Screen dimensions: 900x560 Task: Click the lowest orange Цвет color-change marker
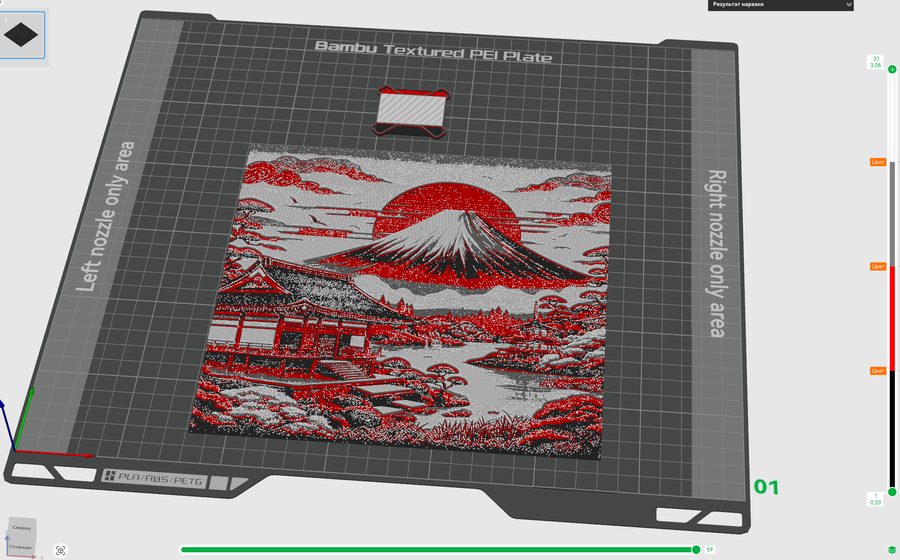tap(878, 371)
